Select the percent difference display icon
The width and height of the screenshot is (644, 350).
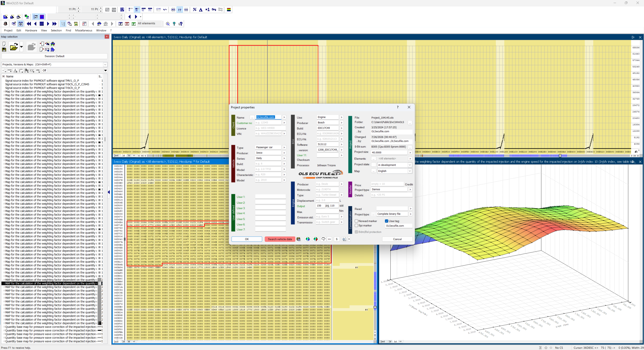click(194, 10)
